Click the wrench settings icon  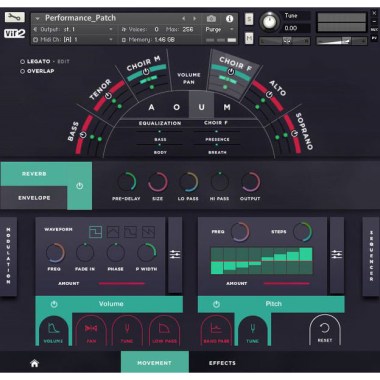(x=14, y=17)
